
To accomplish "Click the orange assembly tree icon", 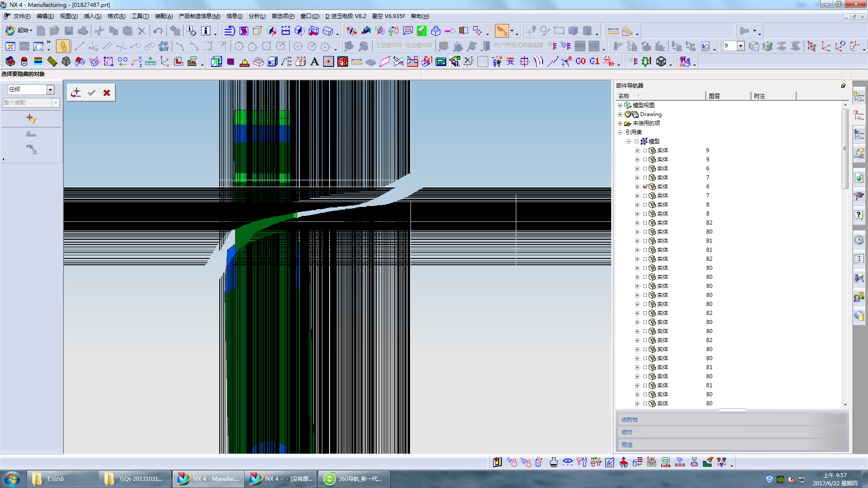I will (502, 31).
